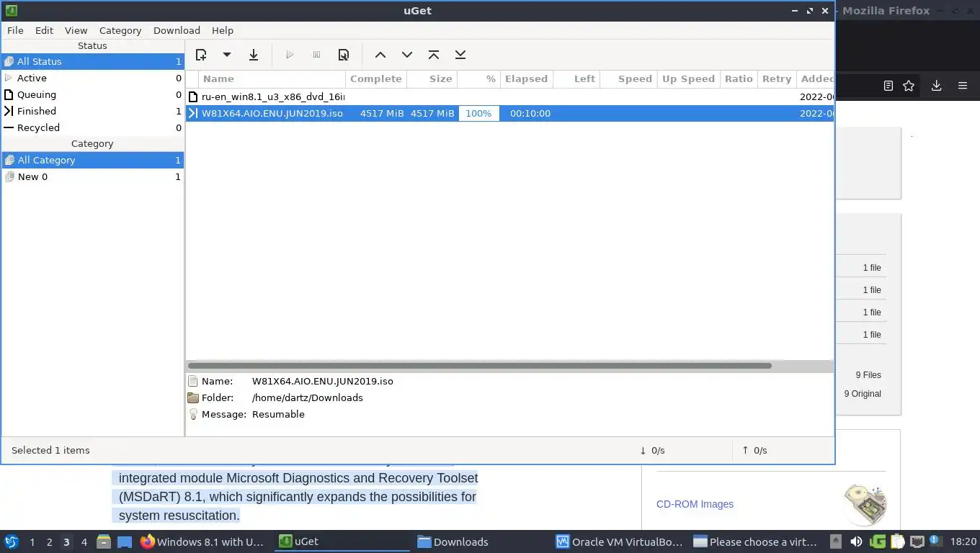Screen dimensions: 980x553
Task: Click the Up Speed column header
Action: tap(688, 78)
